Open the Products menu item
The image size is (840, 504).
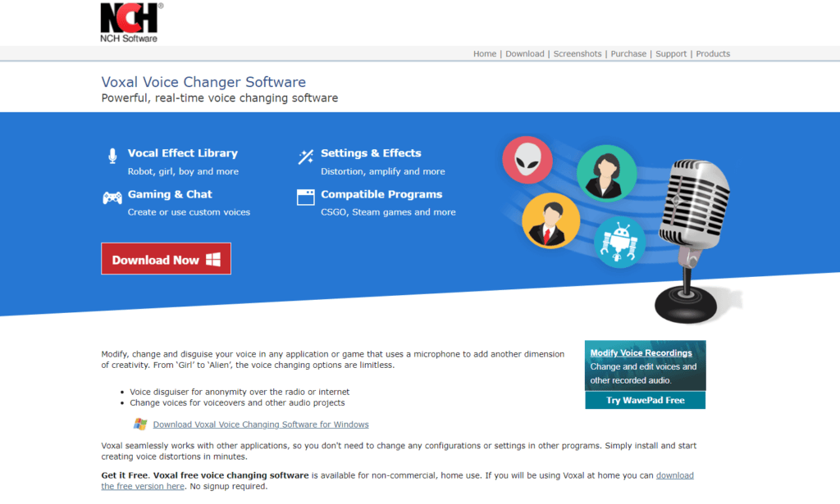[x=713, y=53]
